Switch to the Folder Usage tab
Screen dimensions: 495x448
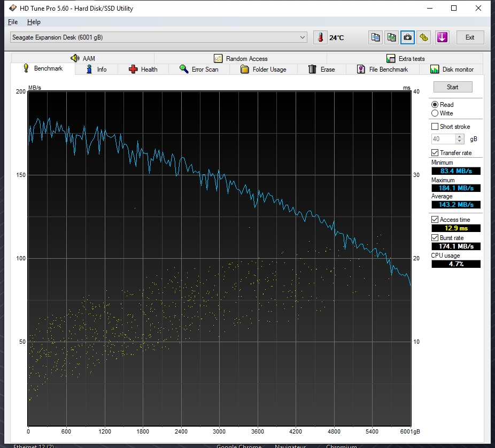(264, 69)
